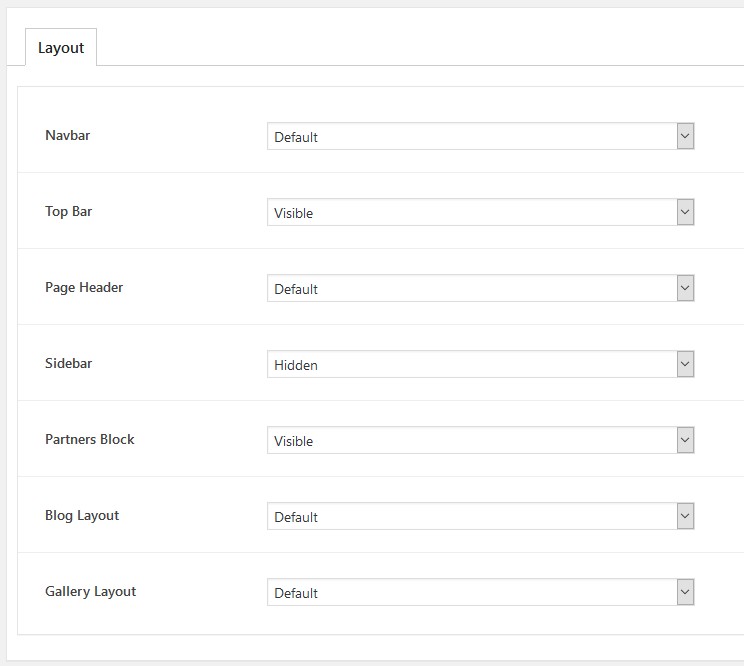Open the Navbar select showing Default
Image resolution: width=744 pixels, height=666 pixels.
point(481,136)
